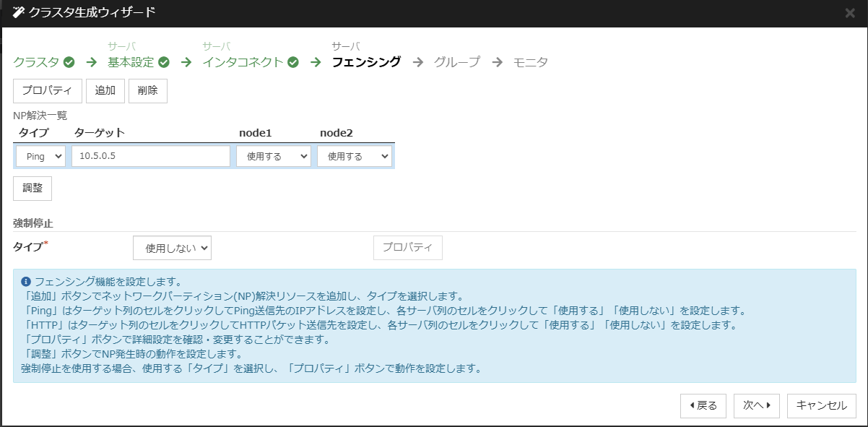
Task: Expand the 強制停止 タイプ dropdown
Action: (x=172, y=248)
